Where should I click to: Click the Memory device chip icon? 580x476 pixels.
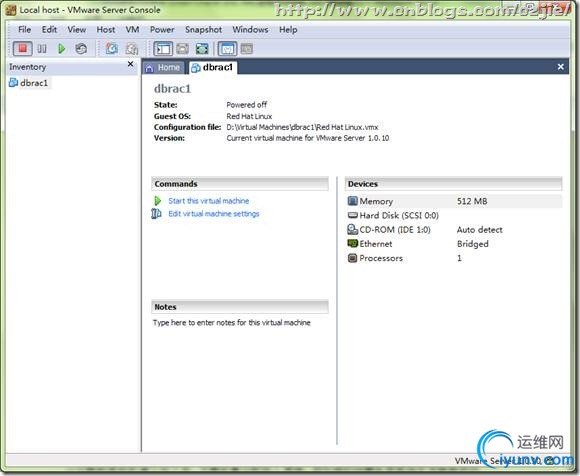353,201
